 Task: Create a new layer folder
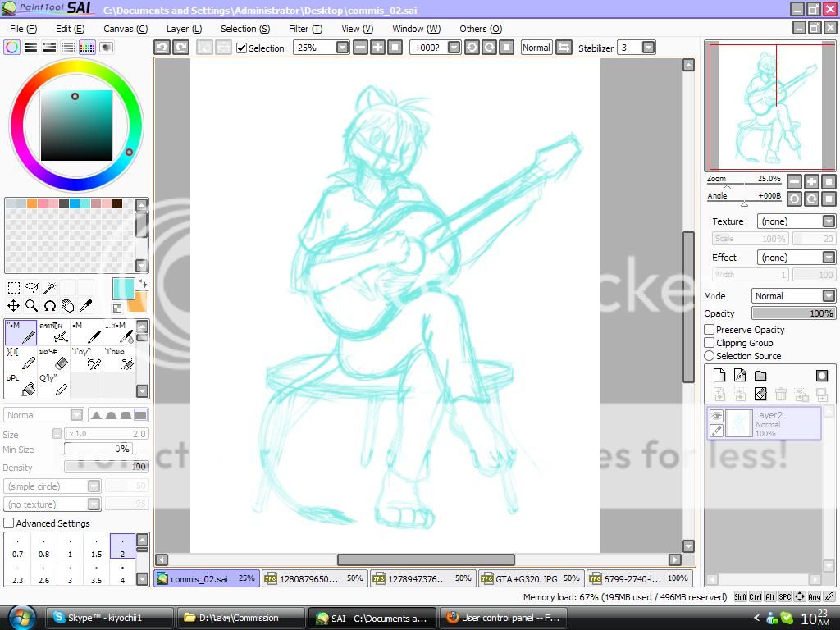[760, 376]
